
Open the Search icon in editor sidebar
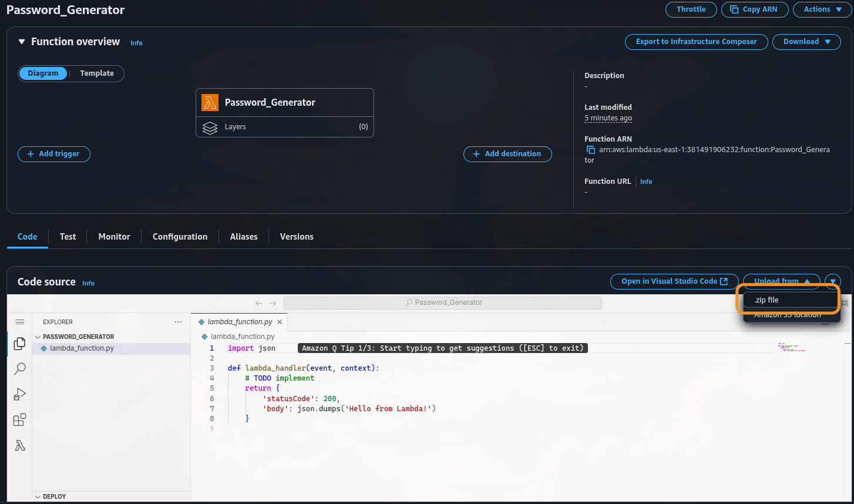pyautogui.click(x=19, y=368)
